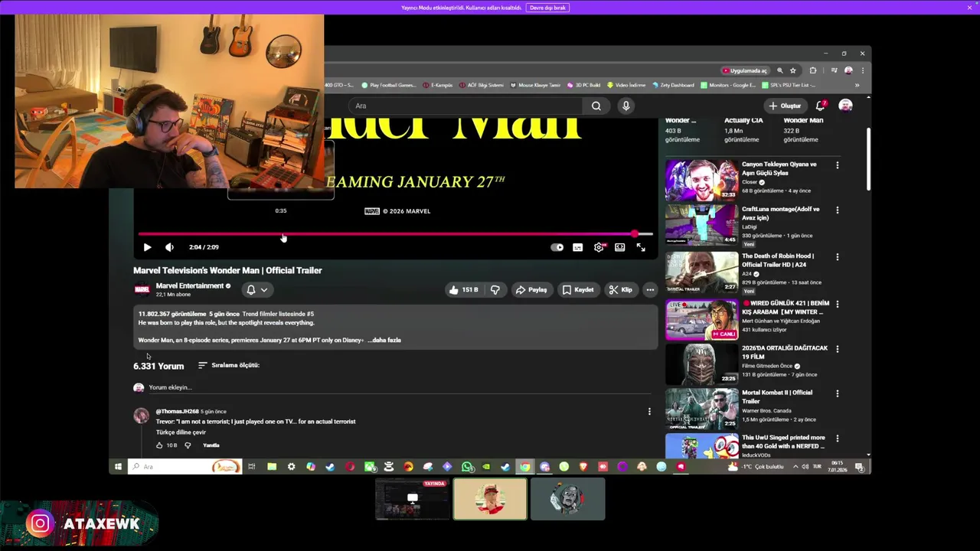Open File Explorer folder icon in the taskbar
The image size is (980, 551).
pos(272,467)
